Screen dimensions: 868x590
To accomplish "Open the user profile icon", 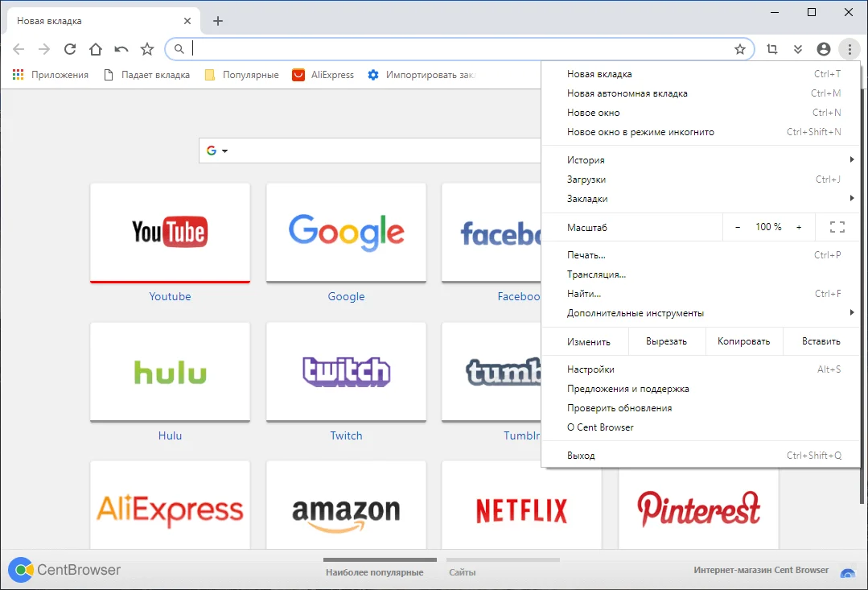I will [824, 49].
